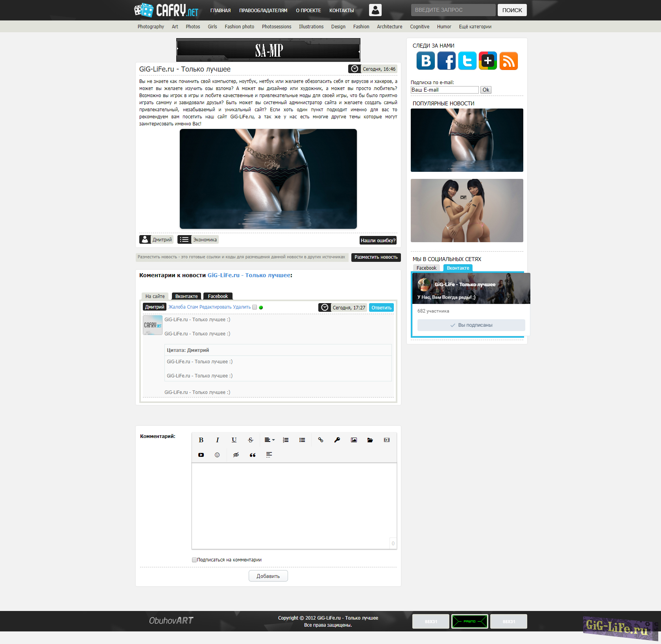Check the Подписаться на комментарии checkbox
The width and height of the screenshot is (661, 644).
pos(194,560)
